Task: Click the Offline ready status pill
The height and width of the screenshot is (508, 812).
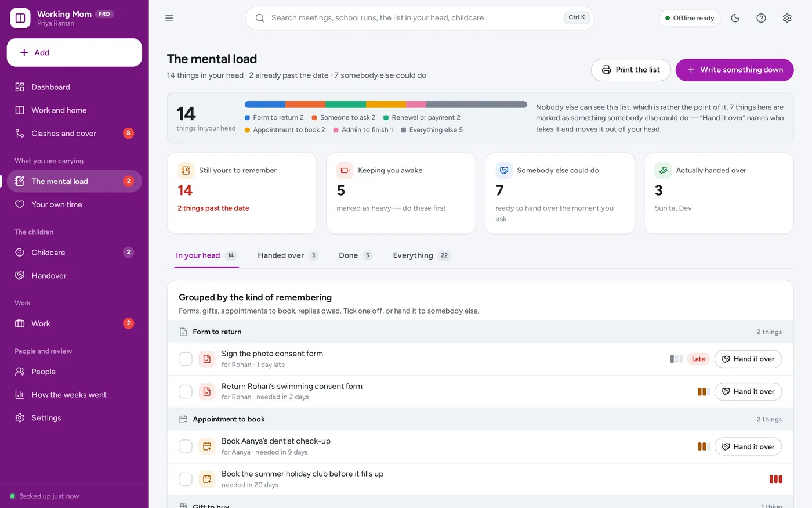Action: click(690, 18)
